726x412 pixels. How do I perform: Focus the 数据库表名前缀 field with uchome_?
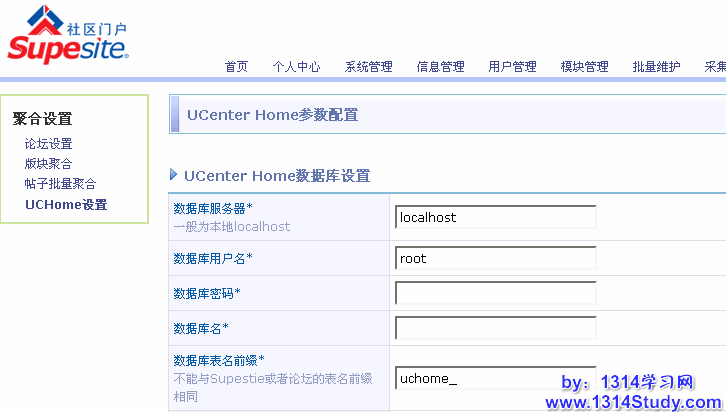[x=495, y=379]
